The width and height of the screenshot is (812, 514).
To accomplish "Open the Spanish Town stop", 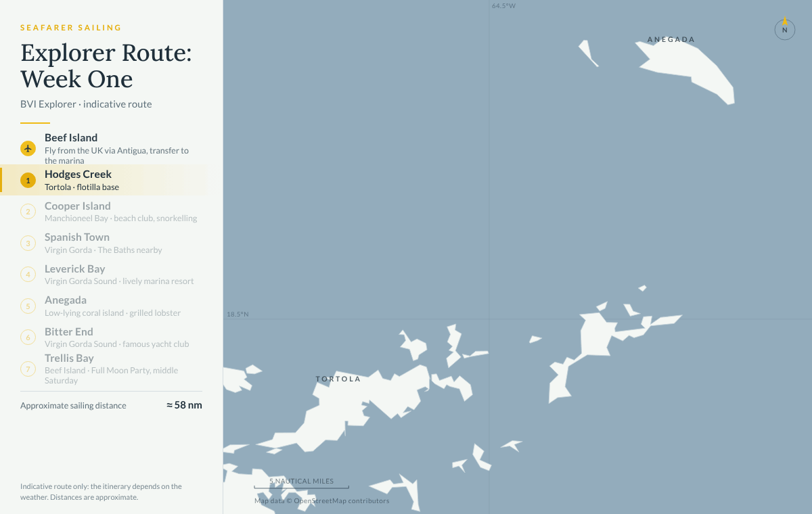I will coord(111,243).
